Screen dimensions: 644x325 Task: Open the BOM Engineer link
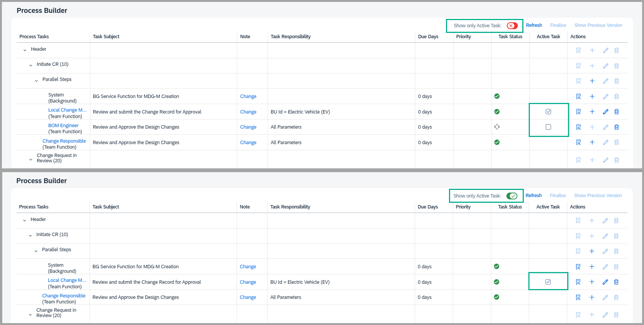click(63, 126)
